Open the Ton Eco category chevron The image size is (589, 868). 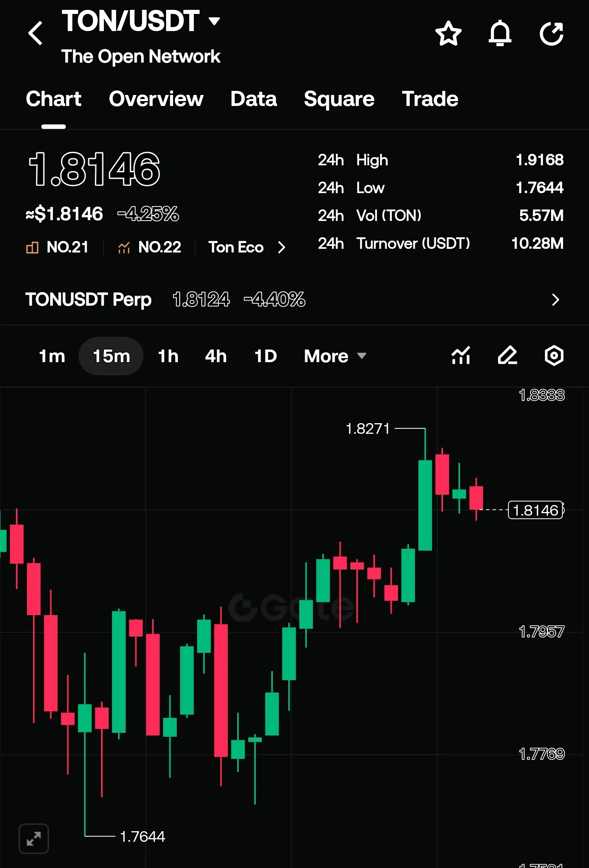pos(281,247)
